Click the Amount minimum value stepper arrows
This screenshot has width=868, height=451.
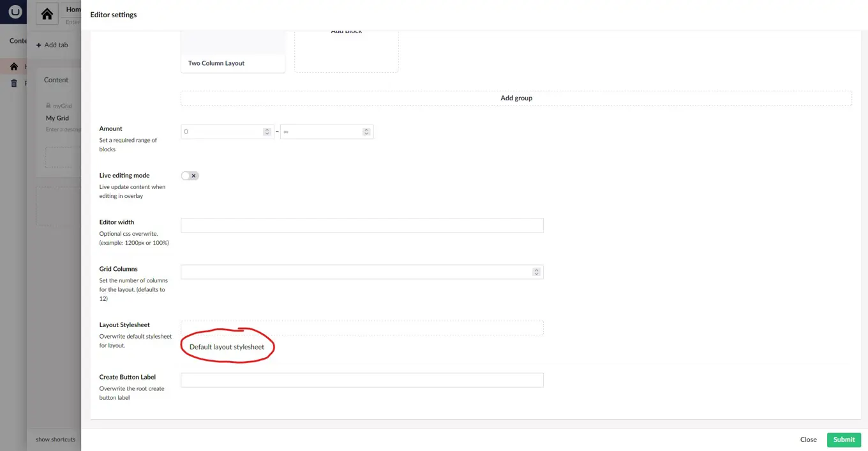(x=267, y=132)
